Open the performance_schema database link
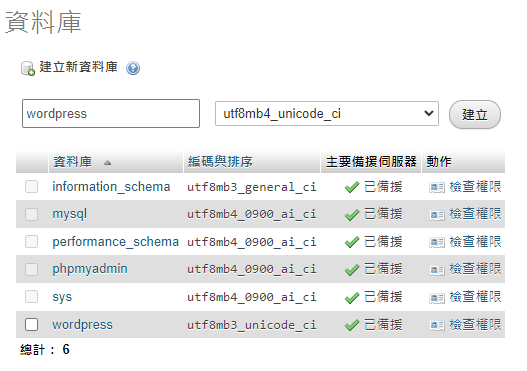 click(x=115, y=242)
